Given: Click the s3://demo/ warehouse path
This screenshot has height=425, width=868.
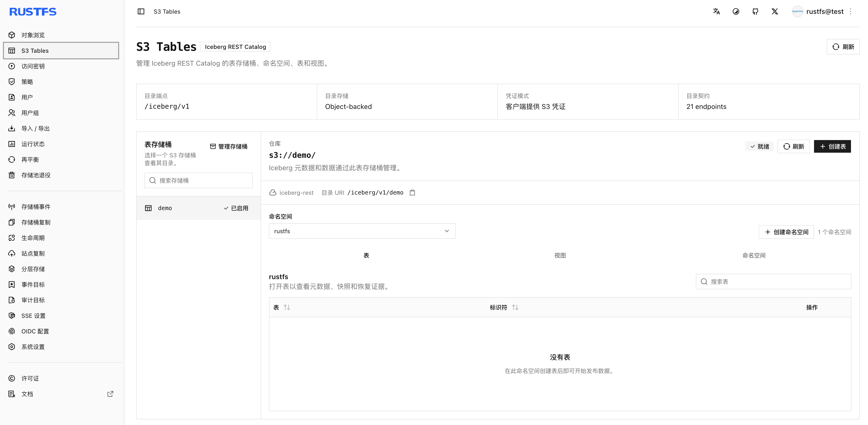Looking at the screenshot, I should click(292, 155).
